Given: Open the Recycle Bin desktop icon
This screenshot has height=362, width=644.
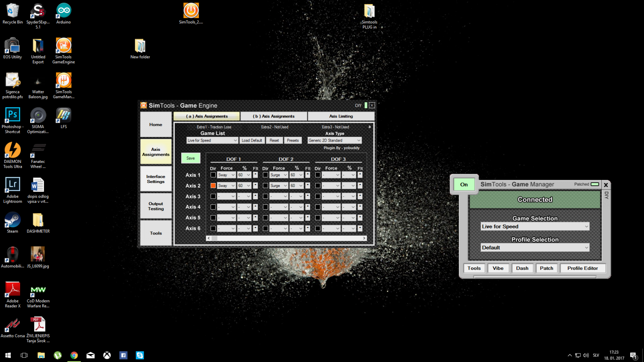Looking at the screenshot, I should (x=12, y=14).
